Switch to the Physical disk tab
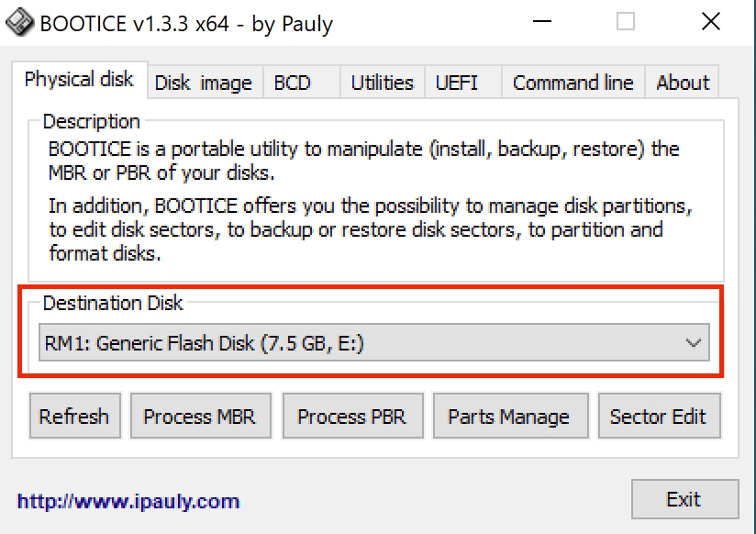756x534 pixels. click(79, 80)
